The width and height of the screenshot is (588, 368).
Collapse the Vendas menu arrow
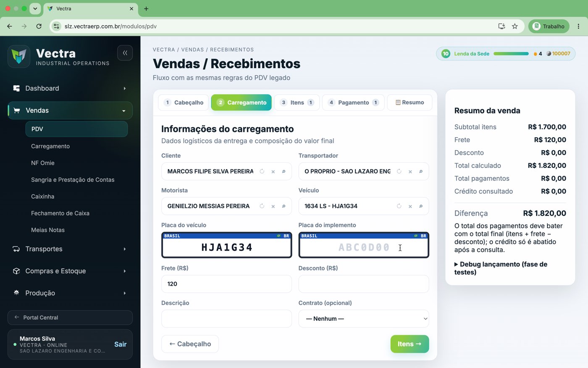[x=124, y=111]
